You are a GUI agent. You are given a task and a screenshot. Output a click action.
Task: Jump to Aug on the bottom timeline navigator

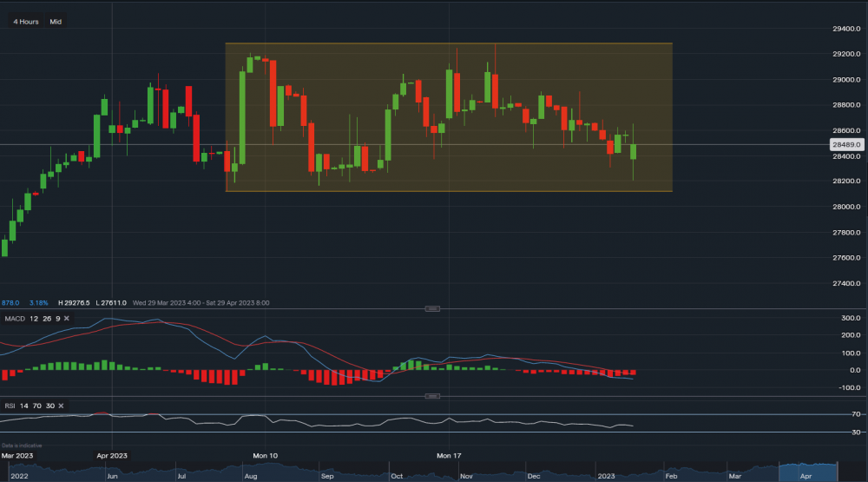(250, 477)
